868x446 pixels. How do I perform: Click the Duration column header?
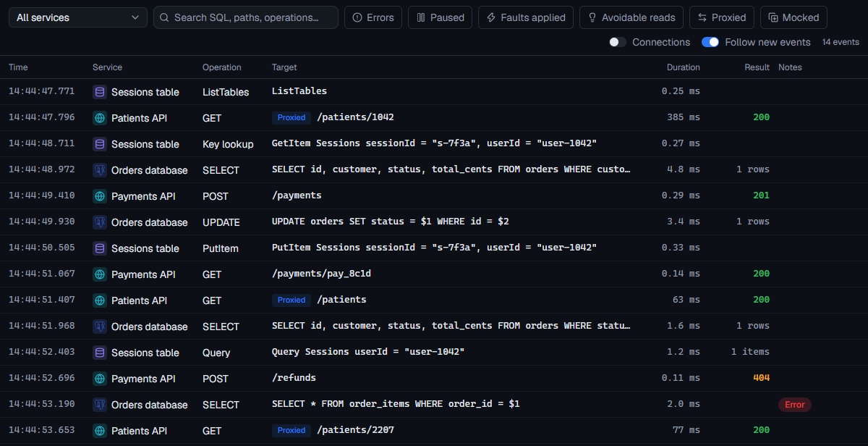pos(684,67)
